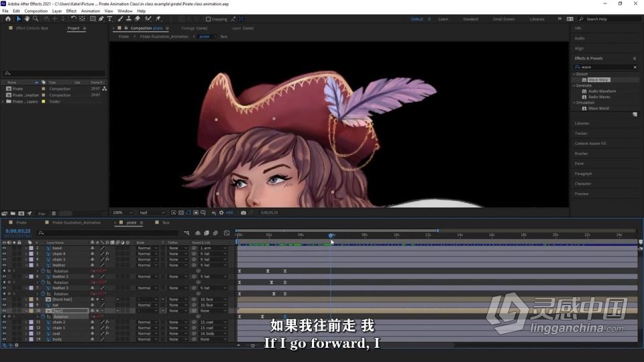Select the Pen tool
Screen dimensions: 644x362
(x=101, y=19)
